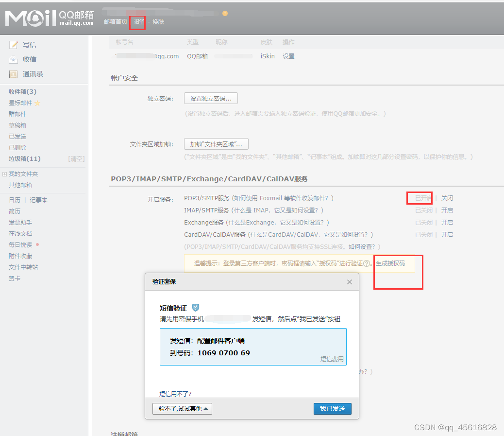504x436 pixels.
Task: Open contacts via the 通讯录 card icon
Action: [14, 73]
